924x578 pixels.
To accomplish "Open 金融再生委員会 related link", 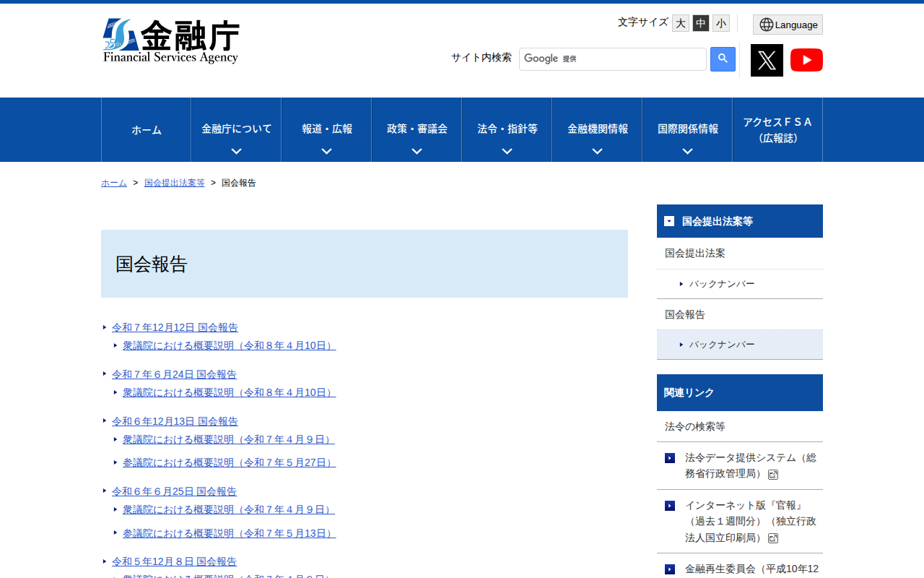I will (x=751, y=569).
